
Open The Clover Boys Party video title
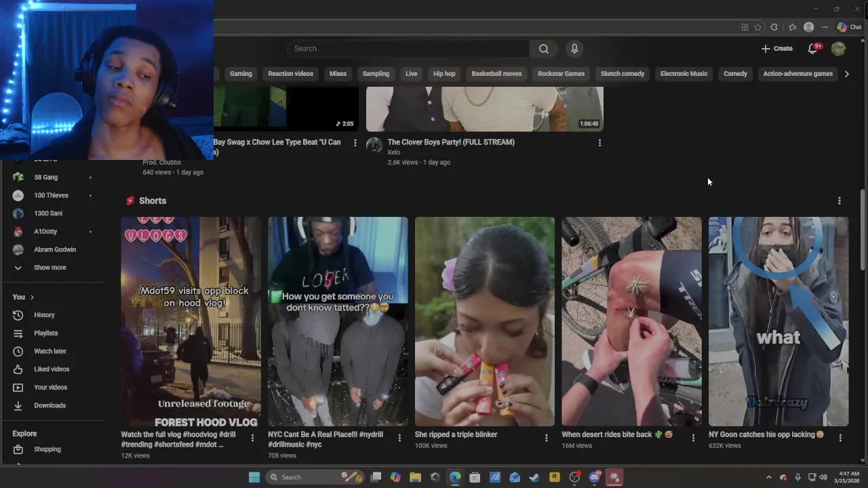[x=451, y=142]
